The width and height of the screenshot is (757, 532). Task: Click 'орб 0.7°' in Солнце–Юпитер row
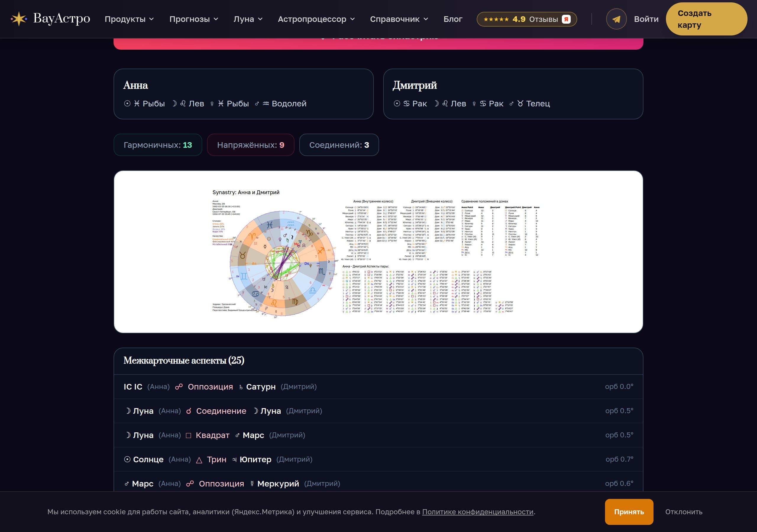619,459
